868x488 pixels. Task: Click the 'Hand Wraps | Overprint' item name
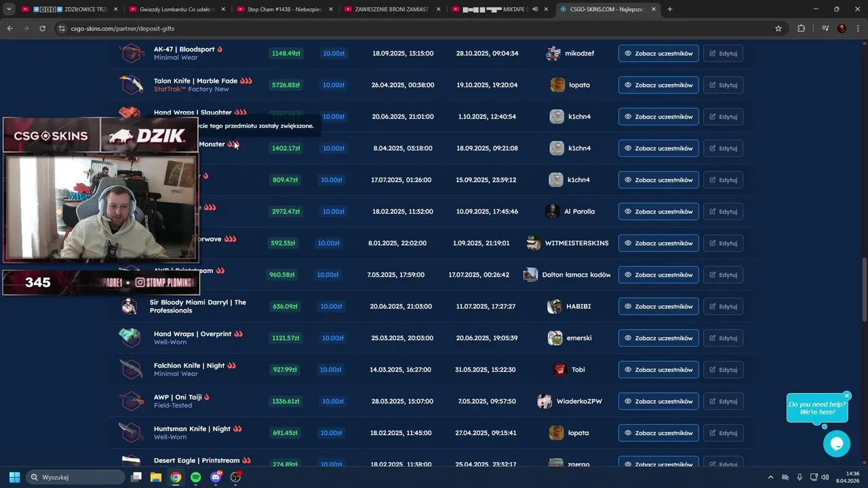193,334
